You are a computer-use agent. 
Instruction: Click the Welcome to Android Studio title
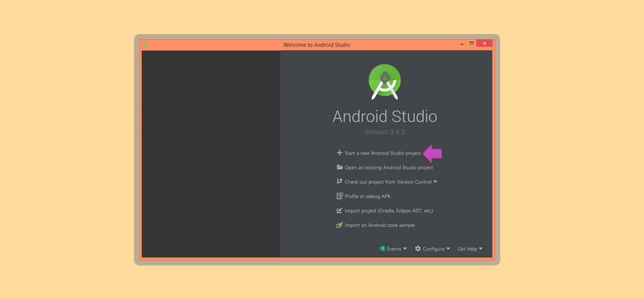(317, 45)
